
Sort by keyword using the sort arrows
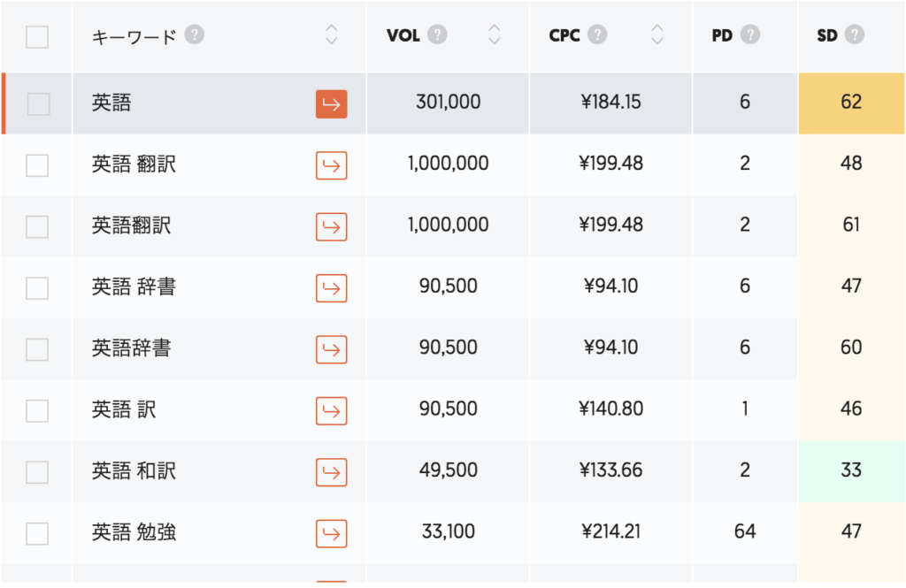[332, 35]
